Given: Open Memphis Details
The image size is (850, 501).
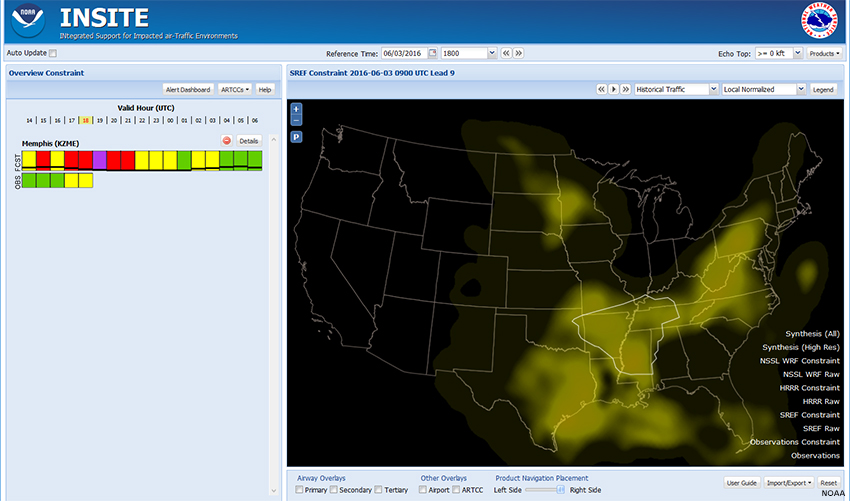Looking at the screenshot, I should coord(249,141).
